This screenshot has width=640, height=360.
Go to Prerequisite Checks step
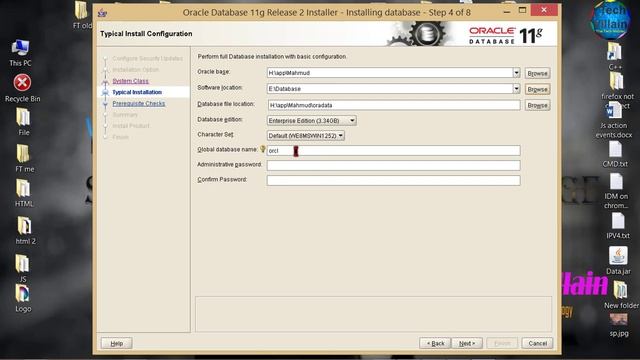pos(139,104)
